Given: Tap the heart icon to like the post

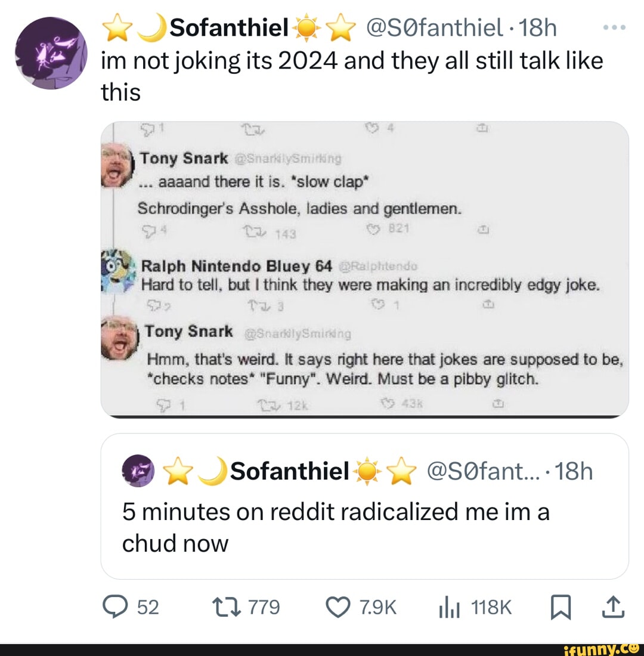Looking at the screenshot, I should 338,608.
